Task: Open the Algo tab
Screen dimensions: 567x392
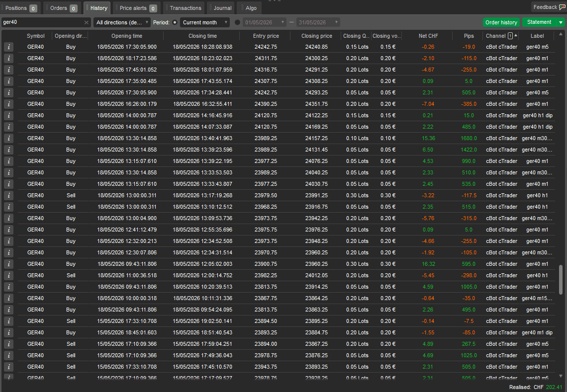Action: [x=249, y=8]
